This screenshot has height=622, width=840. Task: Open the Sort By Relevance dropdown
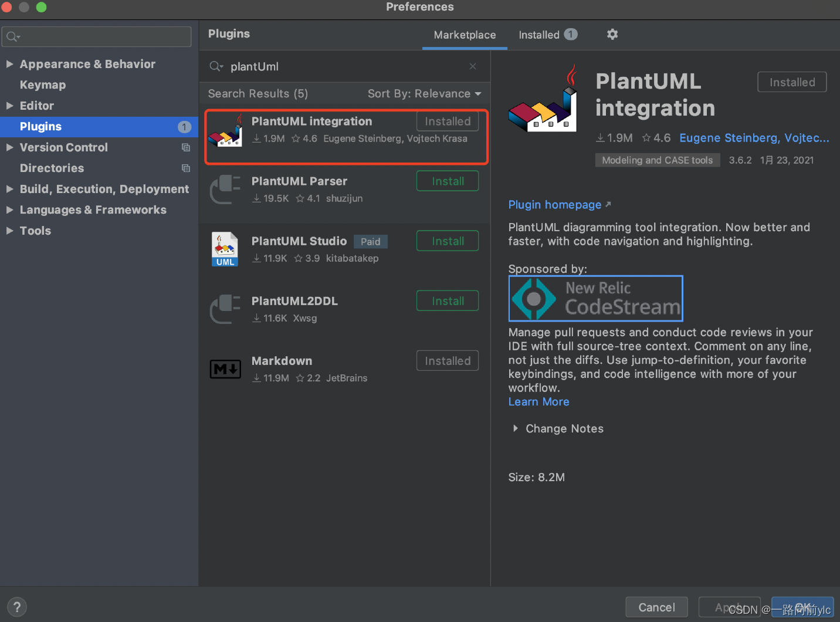pyautogui.click(x=424, y=93)
